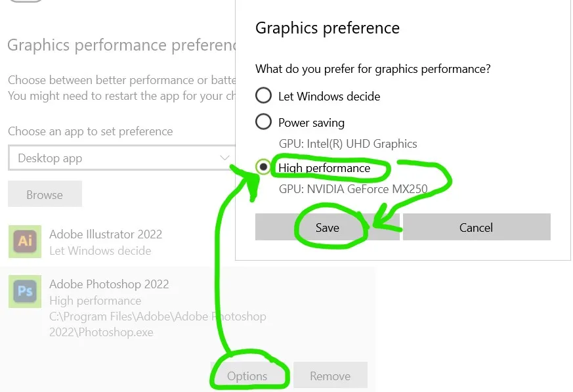
Task: Remove Adobe Photoshop 2022 from the list
Action: 330,376
